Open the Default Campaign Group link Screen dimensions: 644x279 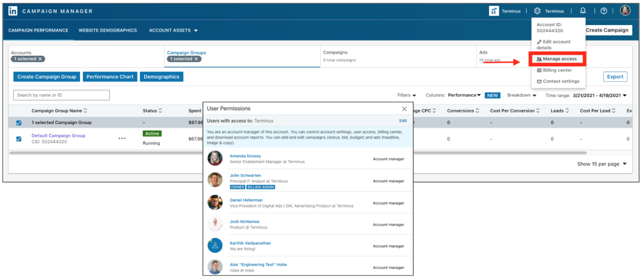click(x=58, y=136)
